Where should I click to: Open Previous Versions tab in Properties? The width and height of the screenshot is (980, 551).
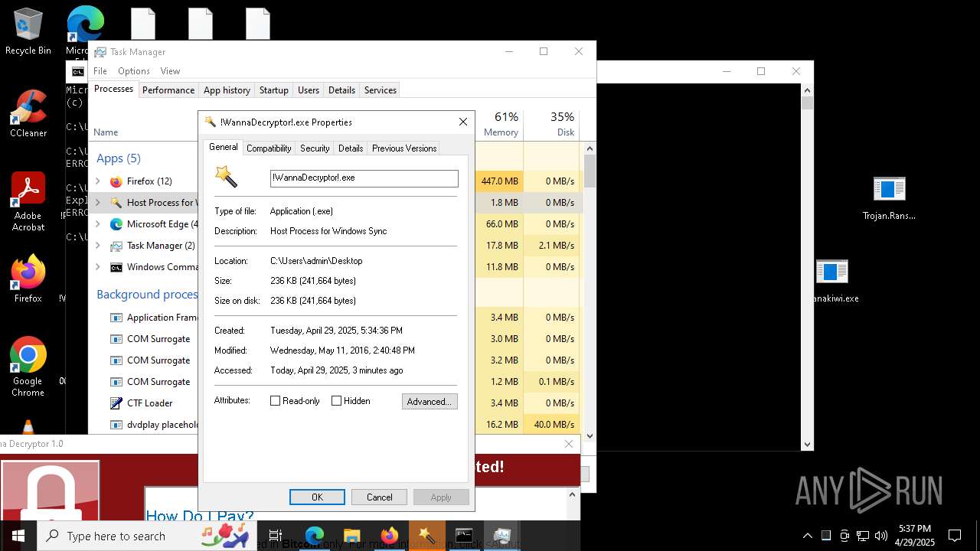pos(404,148)
